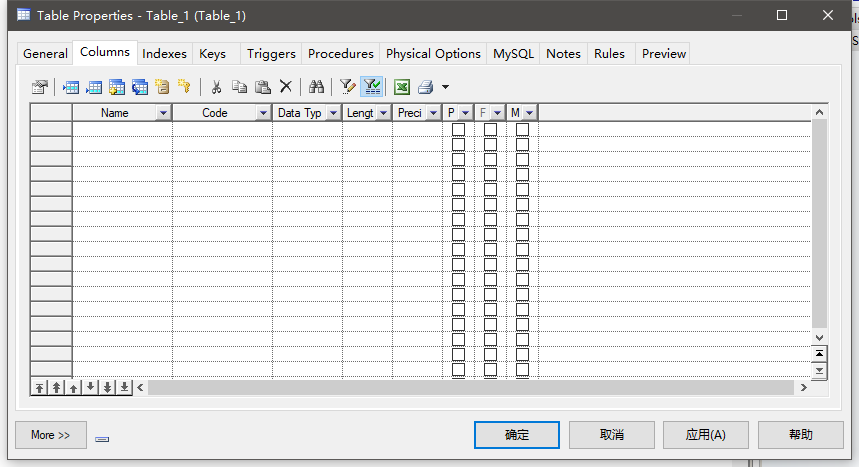The image size is (859, 467).
Task: Move row to top of list
Action: (39, 388)
